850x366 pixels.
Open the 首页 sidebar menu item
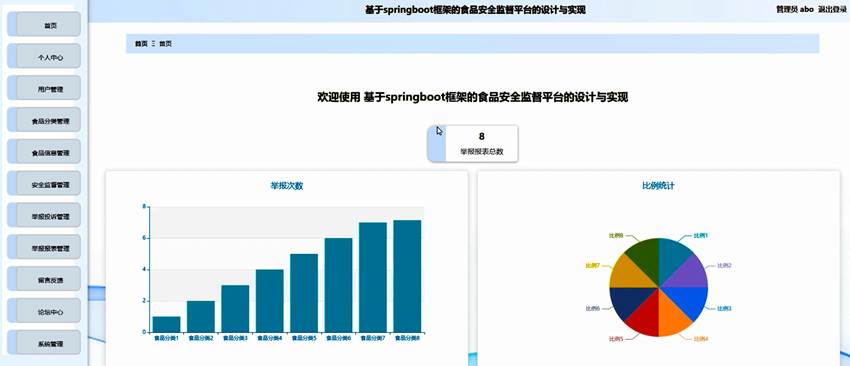coord(44,25)
